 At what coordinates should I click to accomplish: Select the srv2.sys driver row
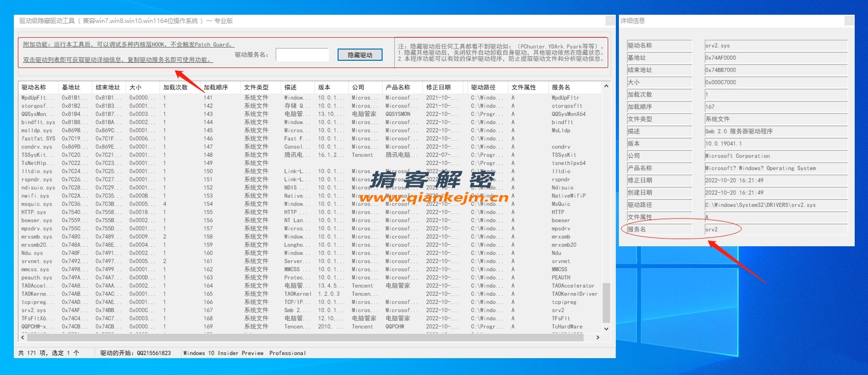coord(310,310)
